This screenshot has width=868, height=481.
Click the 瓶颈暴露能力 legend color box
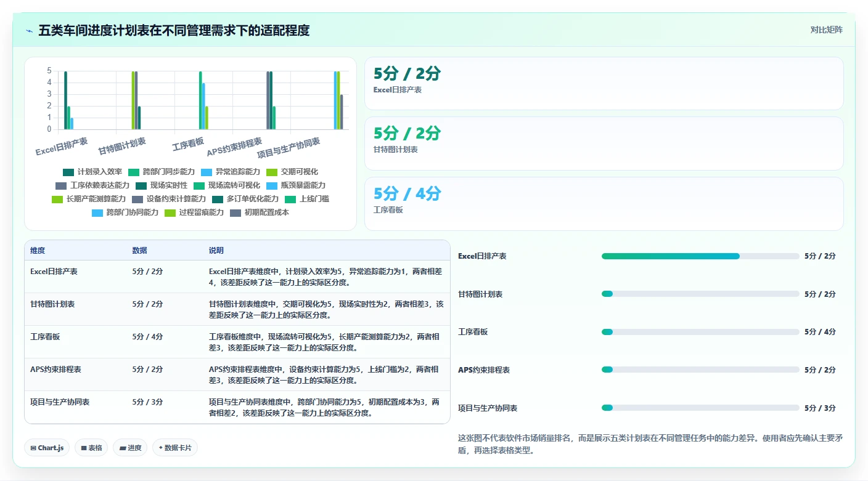pos(272,185)
